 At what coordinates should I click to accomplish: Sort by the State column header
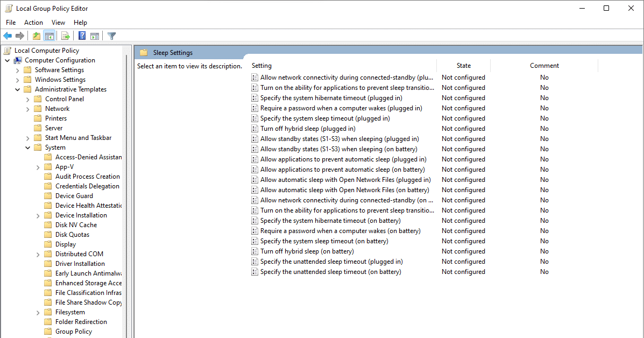pyautogui.click(x=463, y=66)
